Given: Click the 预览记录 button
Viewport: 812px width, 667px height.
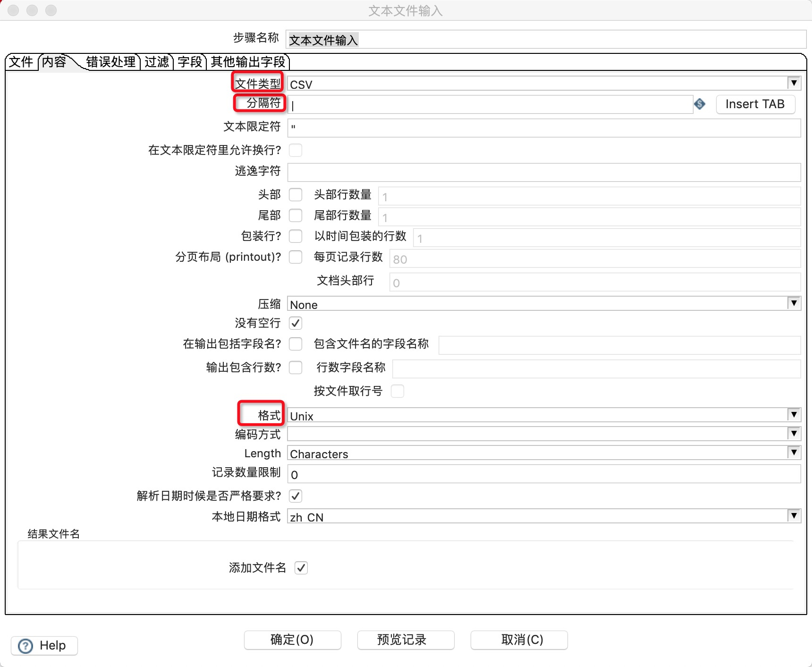Looking at the screenshot, I should tap(405, 640).
